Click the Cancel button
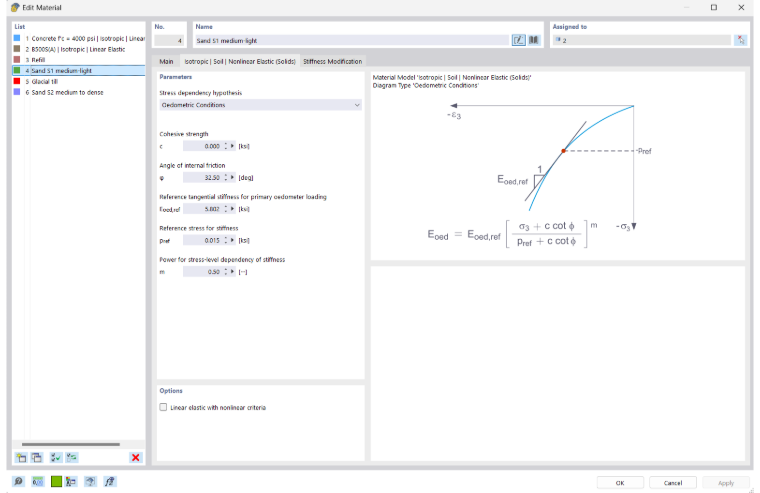This screenshot has width=760, height=493. [673, 483]
